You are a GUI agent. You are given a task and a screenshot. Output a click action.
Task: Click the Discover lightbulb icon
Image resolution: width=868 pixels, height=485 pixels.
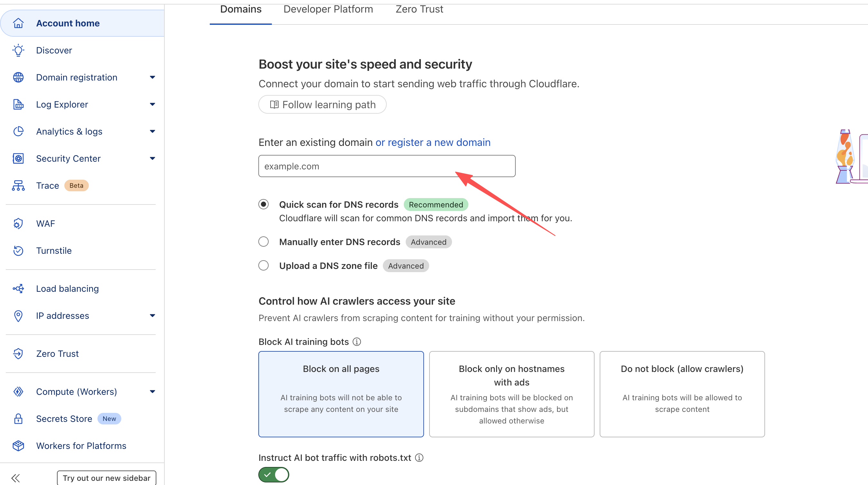point(18,50)
